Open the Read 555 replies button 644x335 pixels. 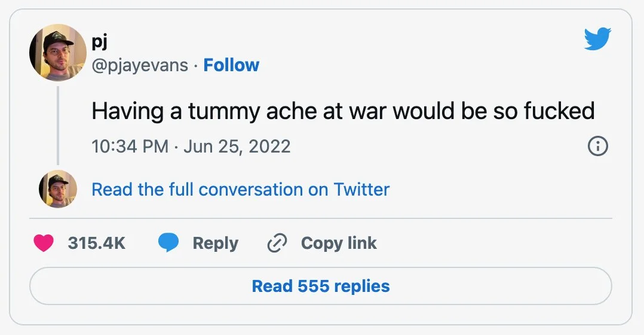pyautogui.click(x=321, y=286)
